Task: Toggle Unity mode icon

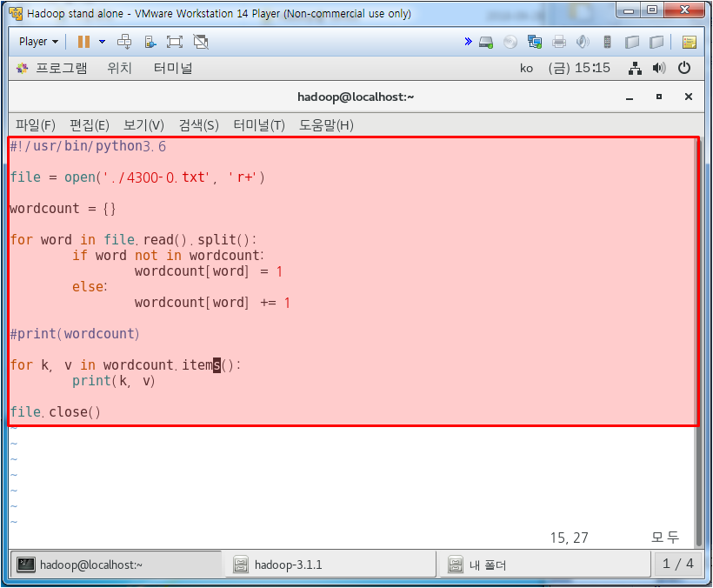Action: [x=201, y=42]
